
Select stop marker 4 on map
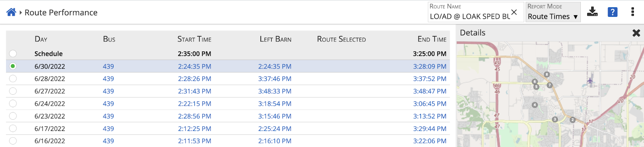535,105
